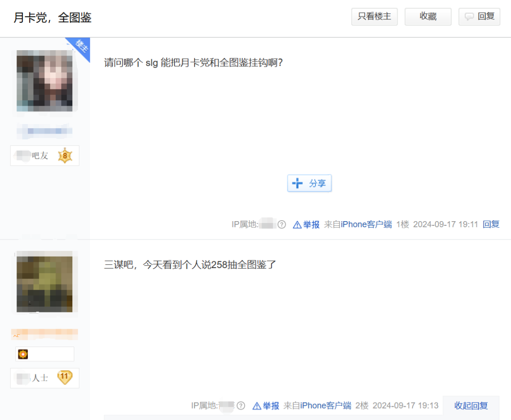Click the medal icon under second username
511x420 pixels.
23,354
